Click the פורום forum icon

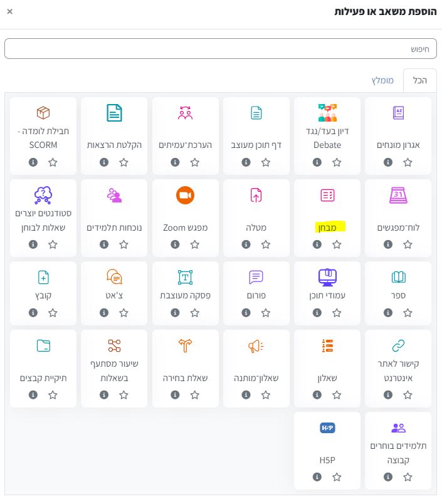(x=256, y=277)
